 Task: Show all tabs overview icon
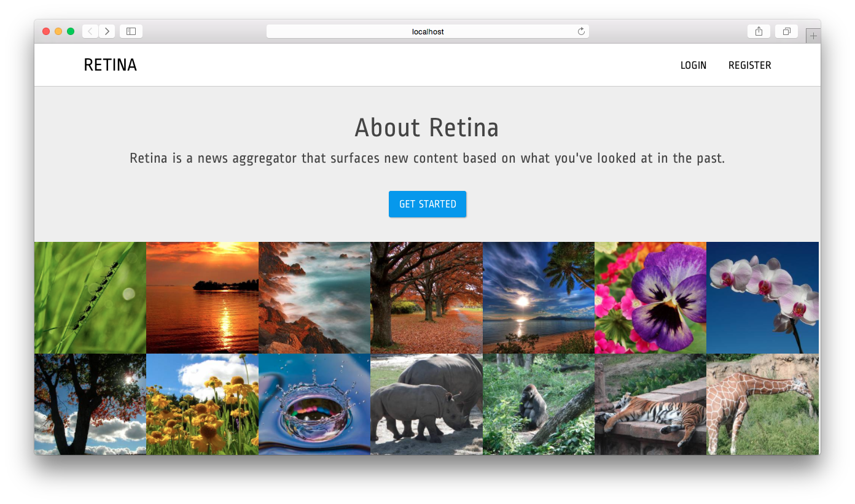(786, 31)
